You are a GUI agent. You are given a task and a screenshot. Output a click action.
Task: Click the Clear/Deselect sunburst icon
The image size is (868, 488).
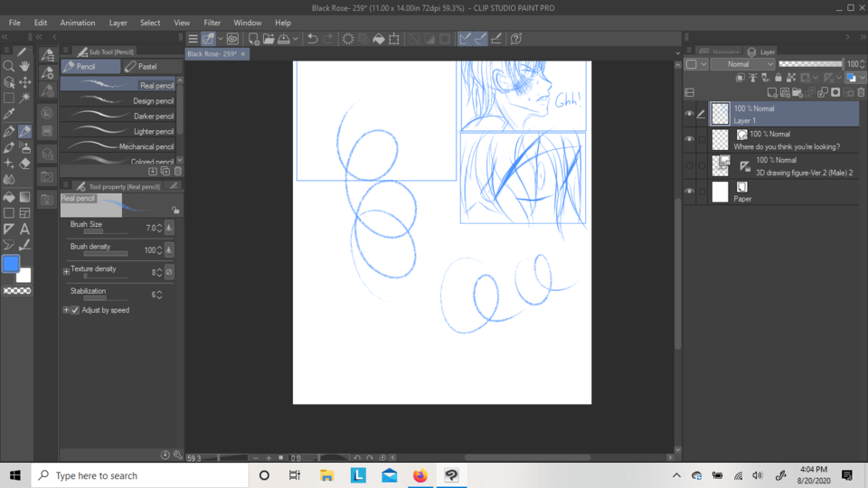pyautogui.click(x=347, y=39)
